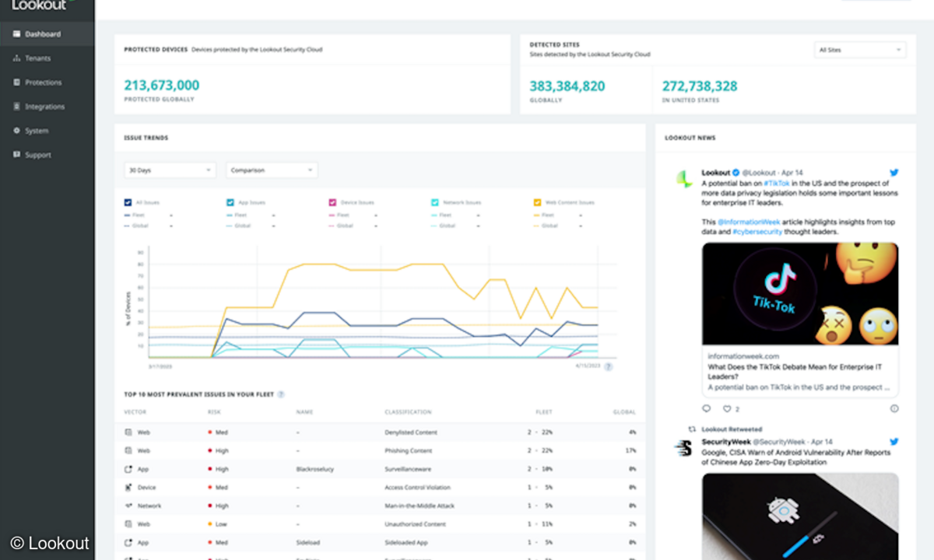This screenshot has height=560, width=934.
Task: Click the 213,673,000 protected devices value
Action: pyautogui.click(x=162, y=86)
